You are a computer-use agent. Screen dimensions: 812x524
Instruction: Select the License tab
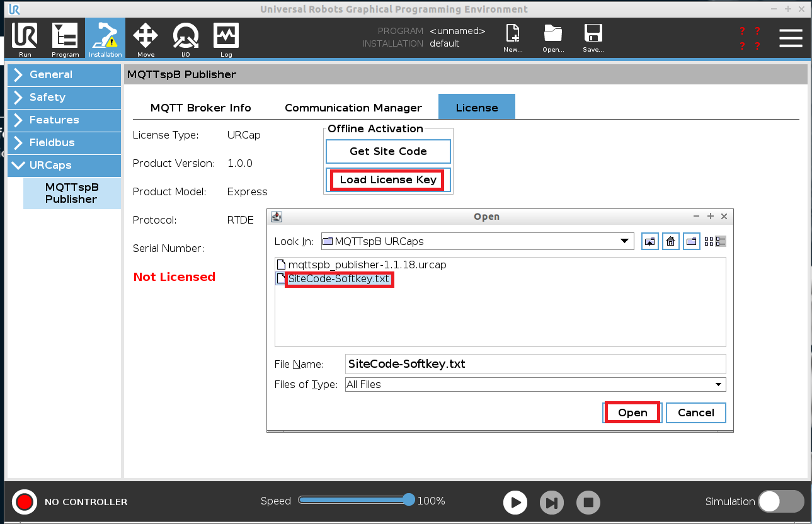coord(477,108)
